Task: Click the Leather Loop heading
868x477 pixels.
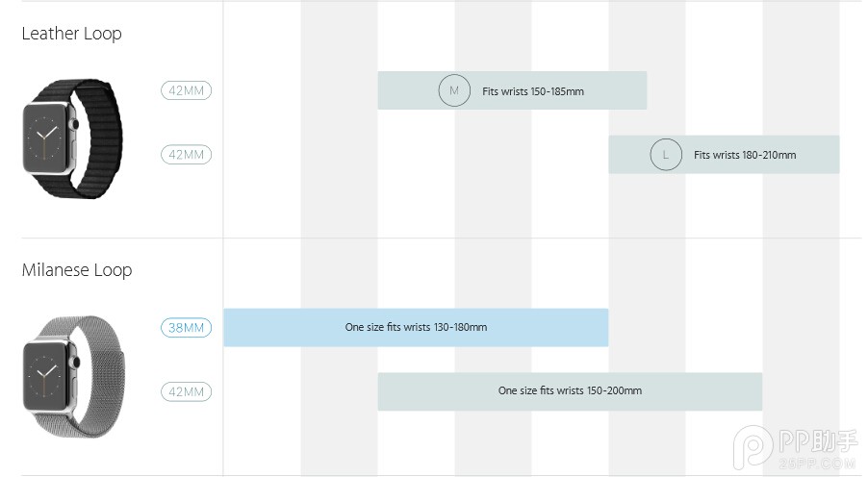Action: point(71,34)
